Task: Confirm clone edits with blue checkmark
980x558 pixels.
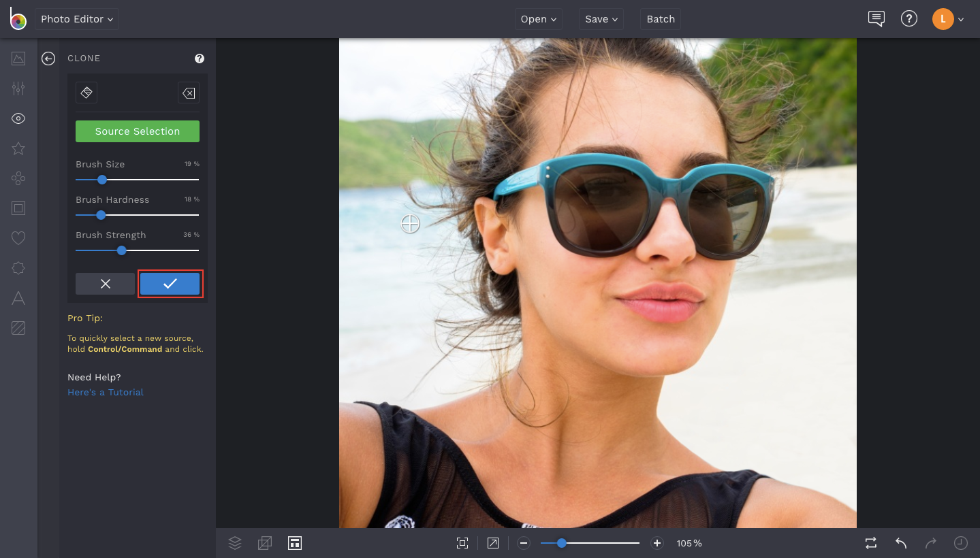Action: (170, 284)
